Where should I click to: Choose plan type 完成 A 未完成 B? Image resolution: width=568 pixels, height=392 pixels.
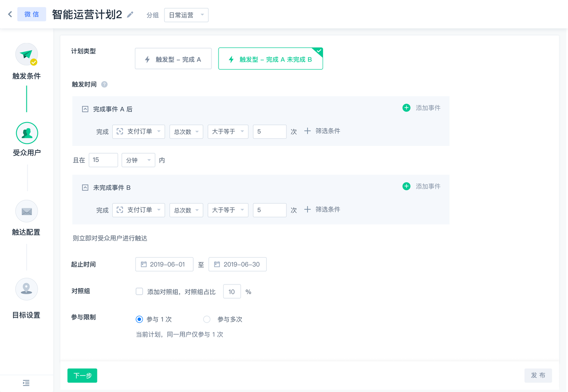(x=271, y=59)
